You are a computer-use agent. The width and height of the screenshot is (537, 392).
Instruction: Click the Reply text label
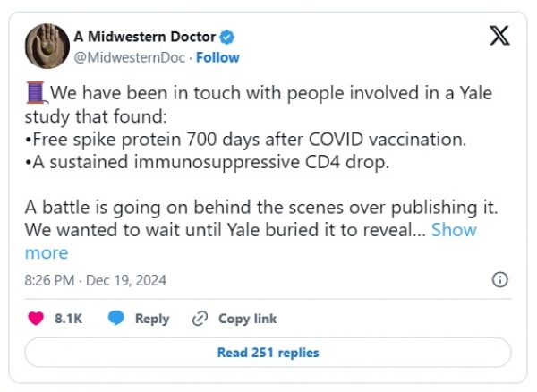(x=152, y=319)
